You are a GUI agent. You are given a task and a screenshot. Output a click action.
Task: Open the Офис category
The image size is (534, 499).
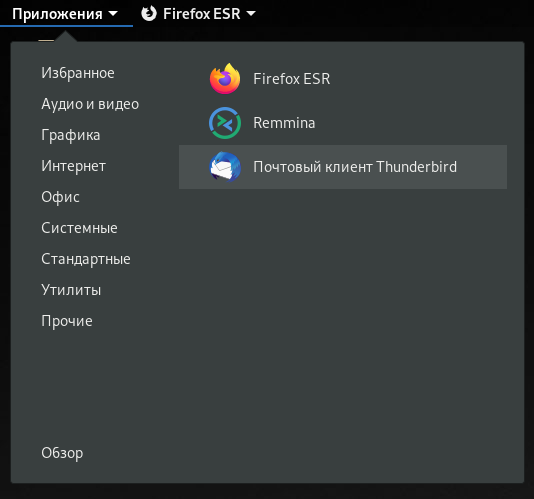click(x=61, y=197)
